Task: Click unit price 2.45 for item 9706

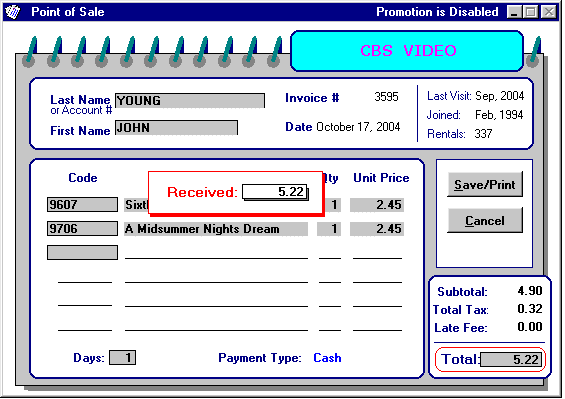Action: 377,229
